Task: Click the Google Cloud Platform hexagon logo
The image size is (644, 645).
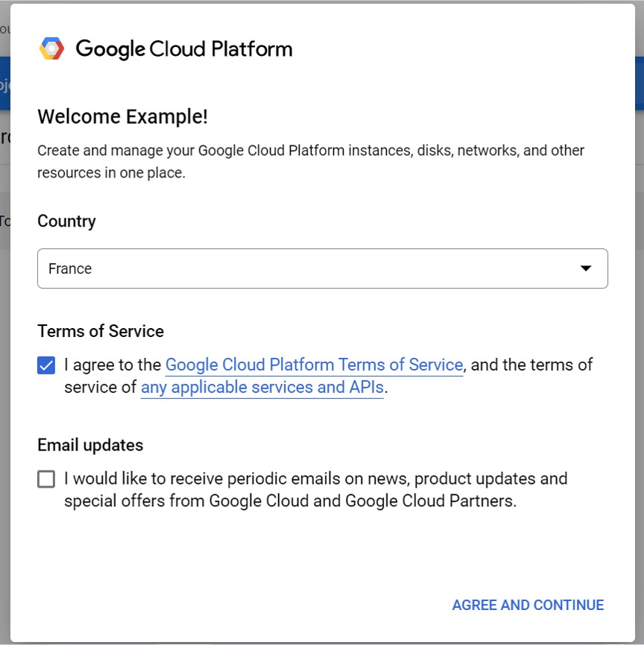Action: (x=51, y=48)
